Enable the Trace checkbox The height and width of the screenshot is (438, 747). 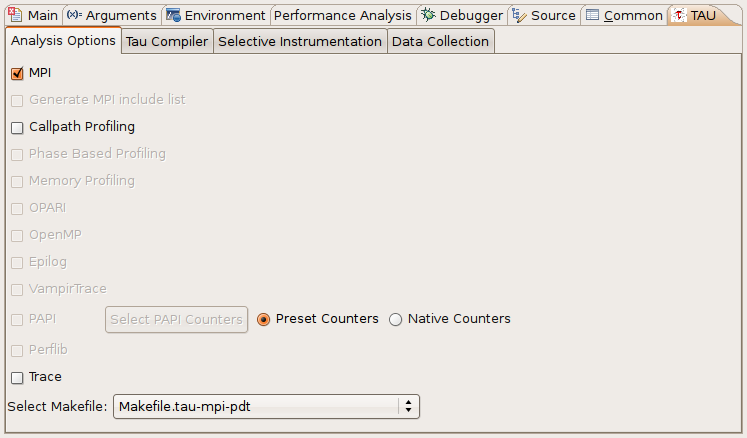click(17, 378)
